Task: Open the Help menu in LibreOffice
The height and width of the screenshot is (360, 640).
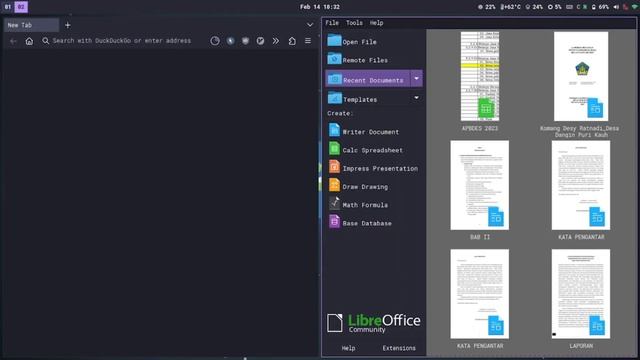Action: coord(376,23)
